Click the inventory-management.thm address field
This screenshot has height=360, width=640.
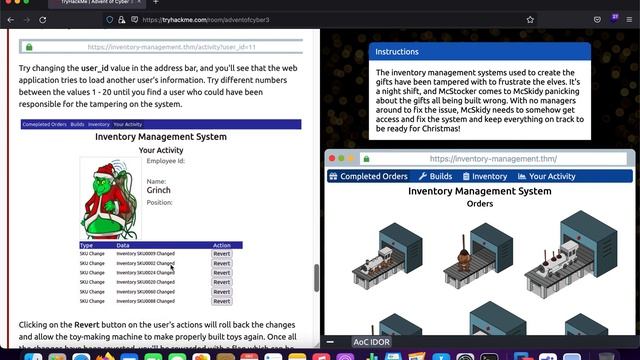pyautogui.click(x=493, y=159)
